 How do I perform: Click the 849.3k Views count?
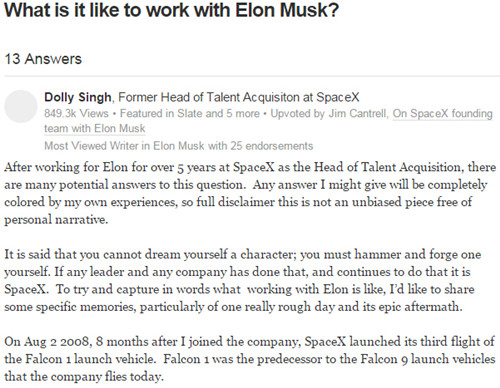76,113
